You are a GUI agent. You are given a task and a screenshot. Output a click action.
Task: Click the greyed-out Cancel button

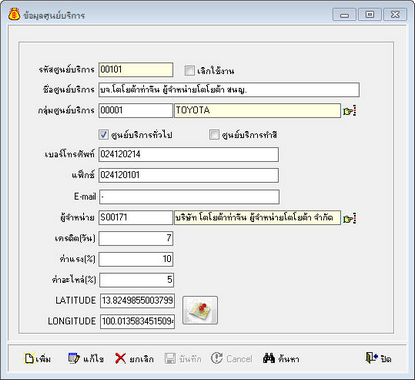[232, 359]
